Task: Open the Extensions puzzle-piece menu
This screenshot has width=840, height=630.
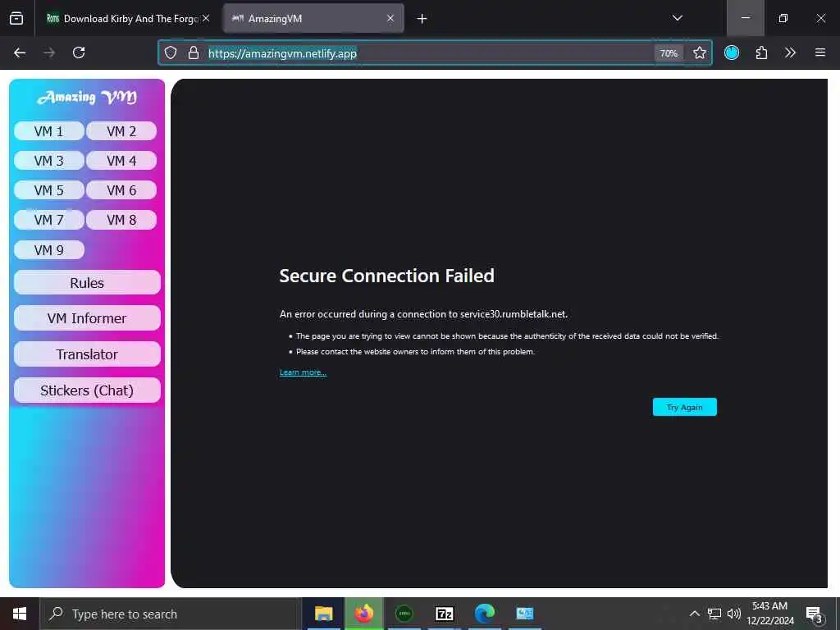Action: tap(761, 52)
